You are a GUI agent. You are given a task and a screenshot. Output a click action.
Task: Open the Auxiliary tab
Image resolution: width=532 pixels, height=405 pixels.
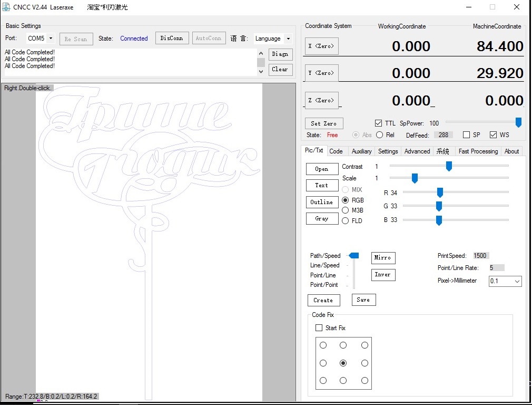(x=361, y=151)
